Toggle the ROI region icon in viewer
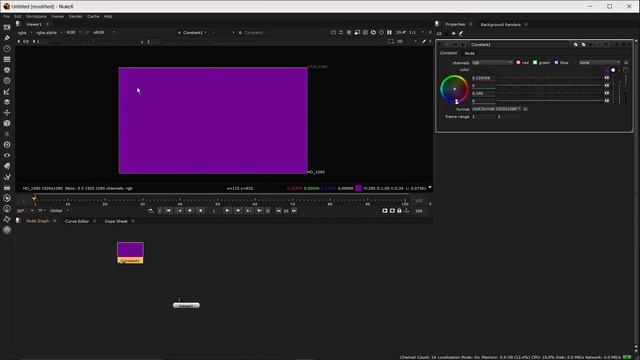The height and width of the screenshot is (360, 640). pyautogui.click(x=391, y=42)
